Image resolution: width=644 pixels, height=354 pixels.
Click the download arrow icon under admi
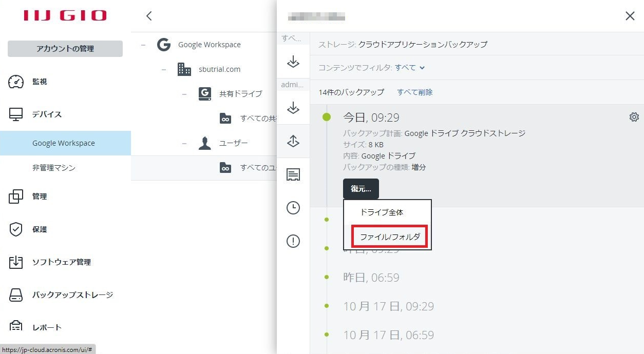(293, 108)
